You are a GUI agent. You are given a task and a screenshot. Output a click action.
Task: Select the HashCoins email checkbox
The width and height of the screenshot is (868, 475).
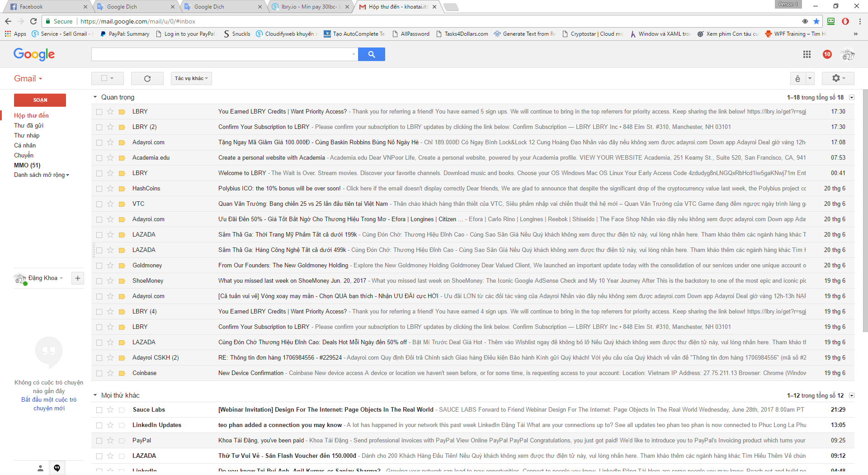click(x=99, y=189)
